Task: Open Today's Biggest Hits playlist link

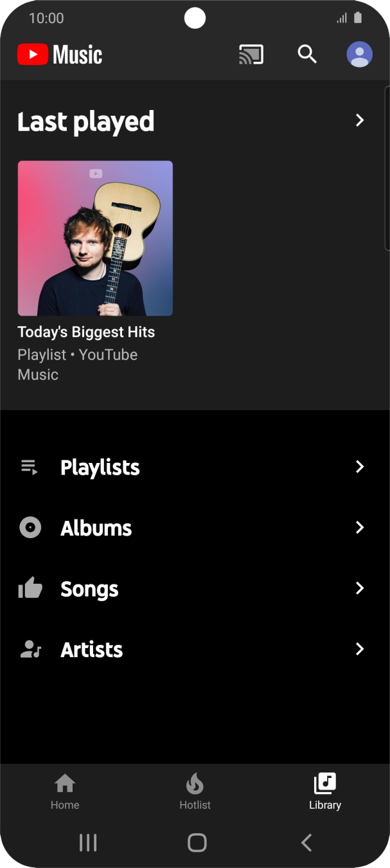Action: [86, 332]
